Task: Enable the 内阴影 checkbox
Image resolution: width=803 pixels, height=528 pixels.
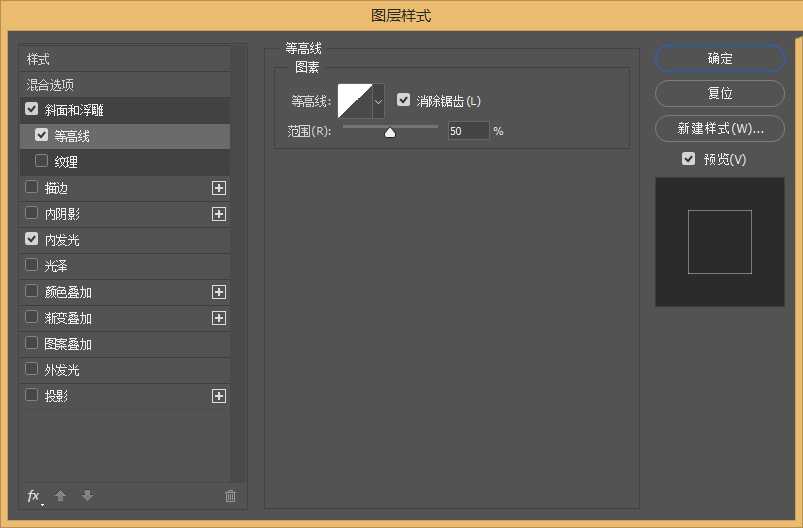Action: coord(32,213)
